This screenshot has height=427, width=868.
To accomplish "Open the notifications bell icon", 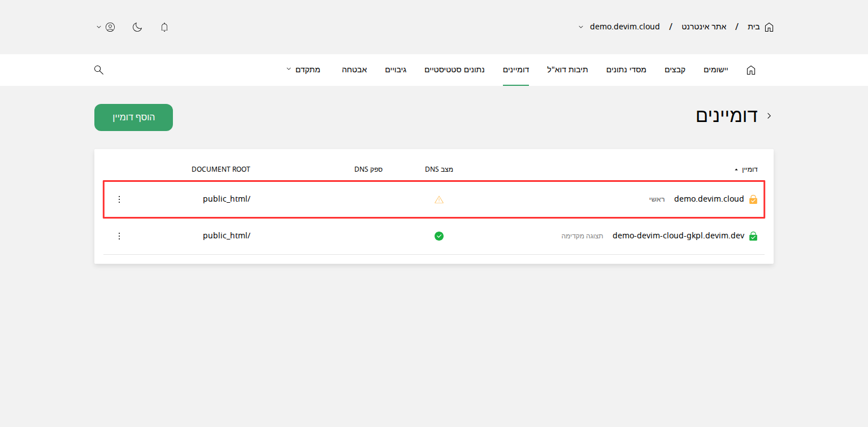I will (164, 27).
